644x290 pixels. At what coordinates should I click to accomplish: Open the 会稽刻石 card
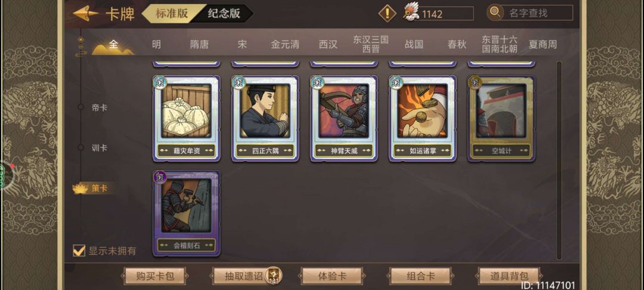click(187, 213)
